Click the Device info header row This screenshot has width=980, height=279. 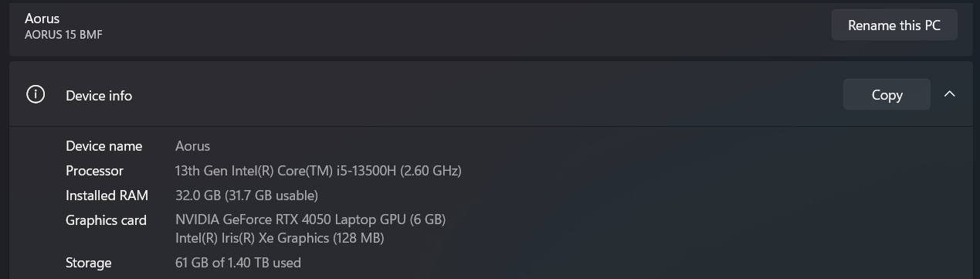(490, 94)
